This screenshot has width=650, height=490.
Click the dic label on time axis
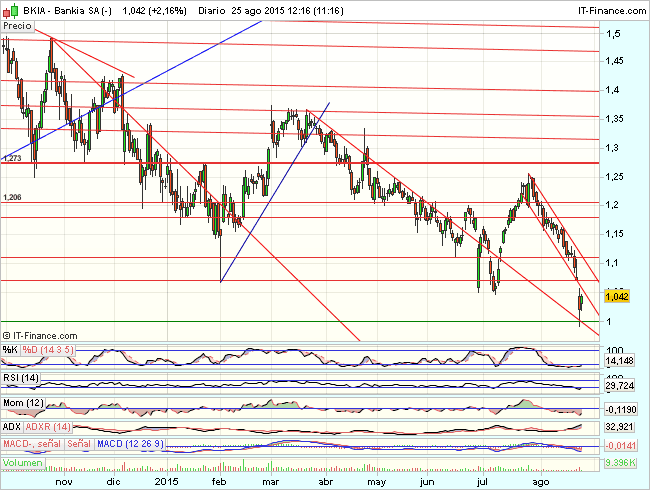(x=113, y=481)
